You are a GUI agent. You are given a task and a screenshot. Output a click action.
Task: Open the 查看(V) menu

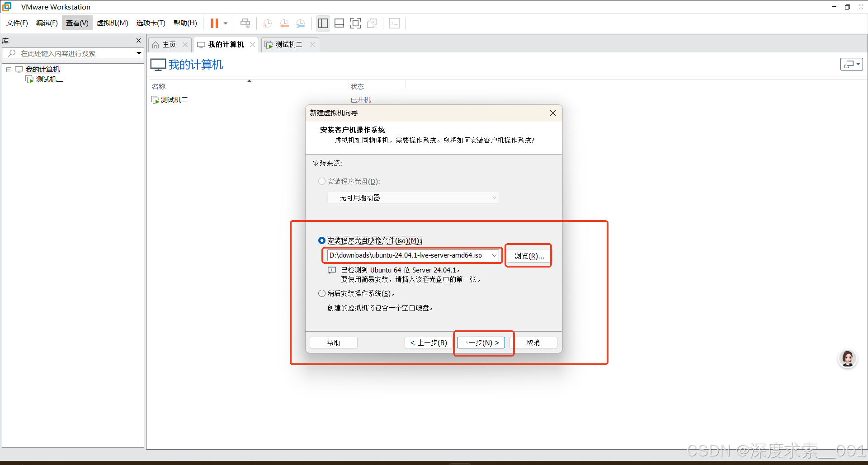click(x=77, y=23)
